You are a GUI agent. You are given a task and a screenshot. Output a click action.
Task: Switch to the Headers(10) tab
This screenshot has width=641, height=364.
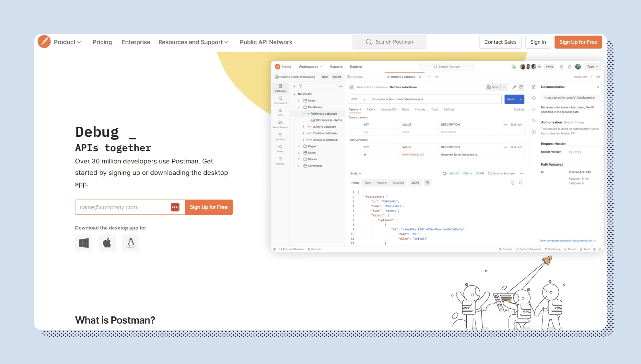[388, 110]
